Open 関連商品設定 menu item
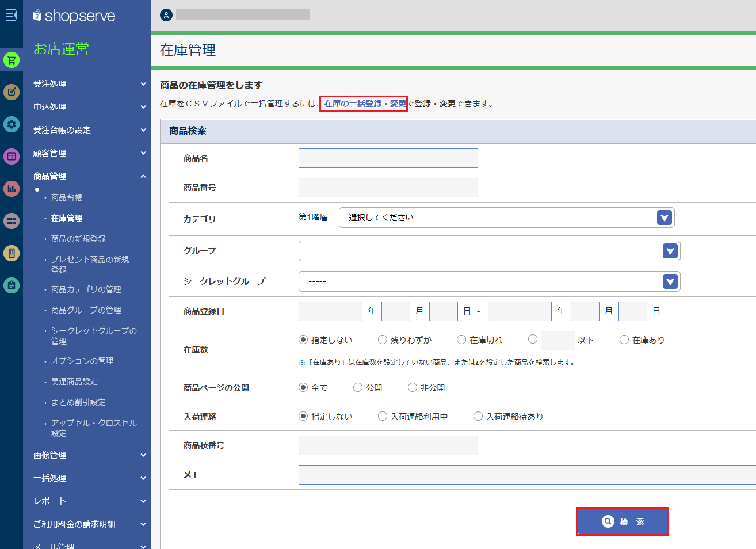756x549 pixels. pos(74,382)
